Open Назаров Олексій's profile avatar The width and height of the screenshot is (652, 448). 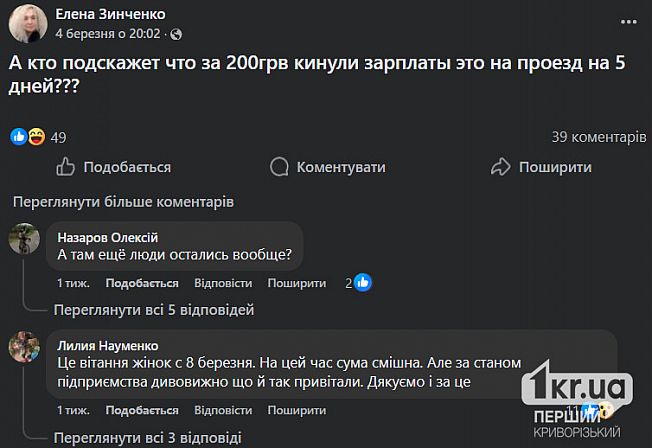point(25,240)
